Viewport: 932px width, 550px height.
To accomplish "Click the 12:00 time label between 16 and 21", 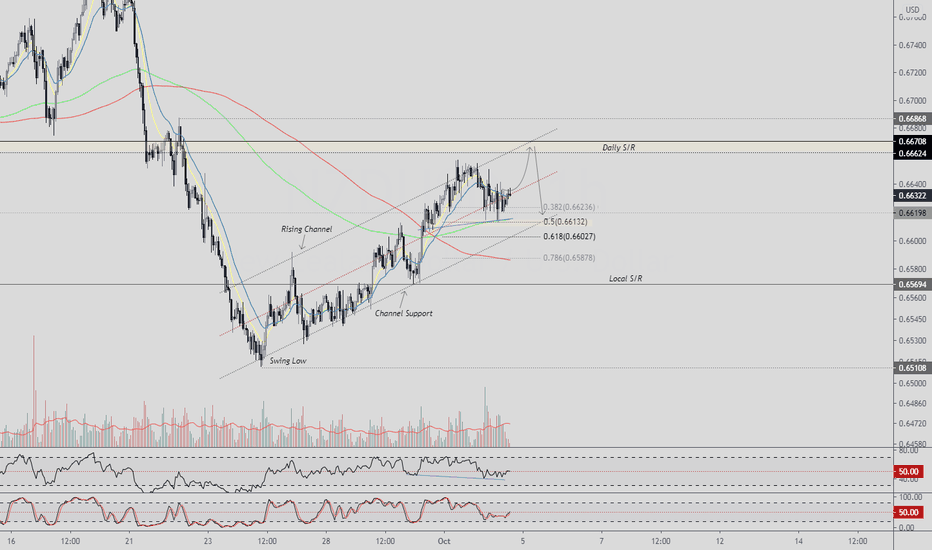I will (70, 542).
